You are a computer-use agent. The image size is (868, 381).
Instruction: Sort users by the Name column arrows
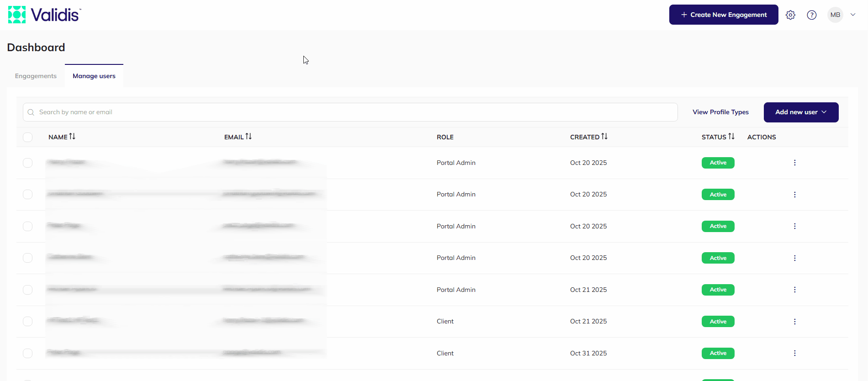click(x=72, y=137)
